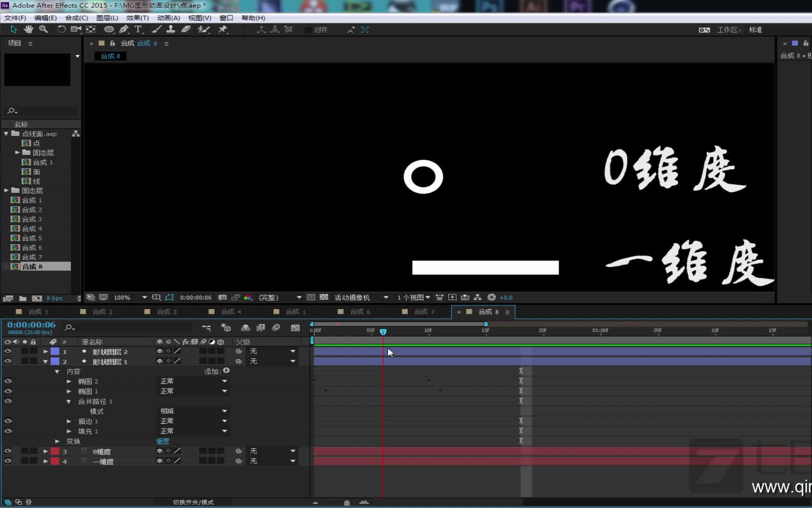Open 椭圆 2 blend mode dropdown

point(193,381)
